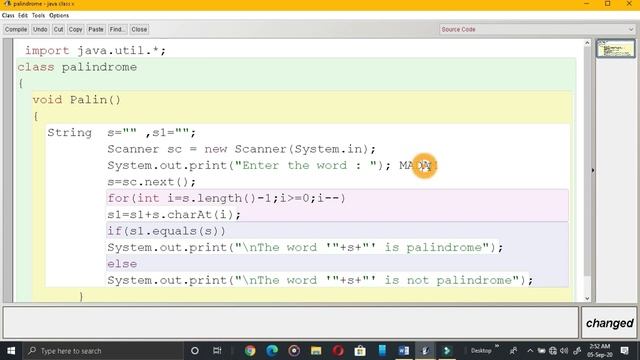This screenshot has width=640, height=360.
Task: Expand the Desktop toolbar chevron
Action: coord(497,347)
